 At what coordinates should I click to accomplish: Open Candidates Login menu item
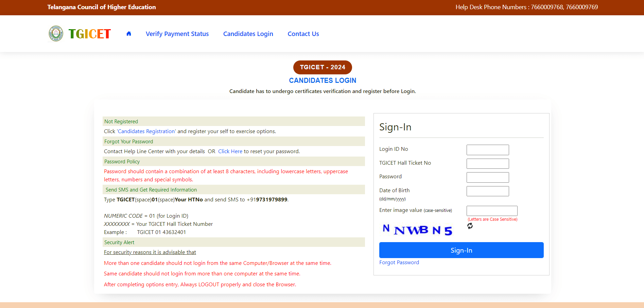coord(248,34)
